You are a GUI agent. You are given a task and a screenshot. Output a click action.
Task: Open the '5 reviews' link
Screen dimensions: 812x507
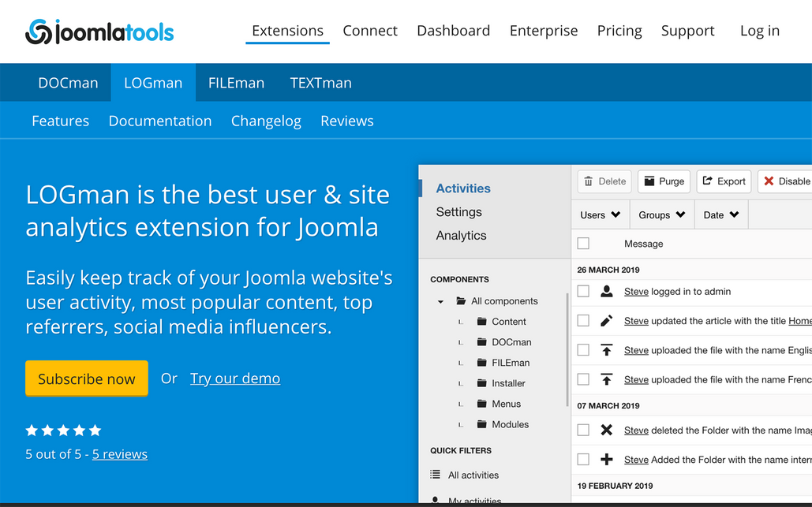[x=120, y=454]
